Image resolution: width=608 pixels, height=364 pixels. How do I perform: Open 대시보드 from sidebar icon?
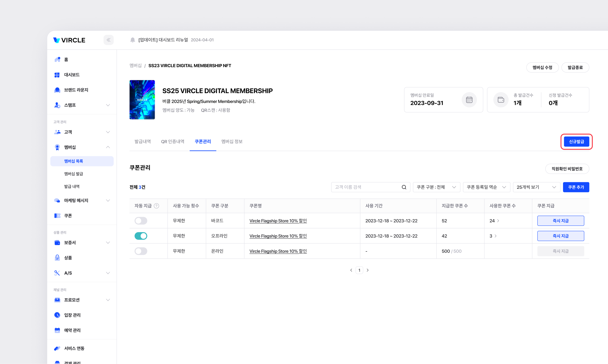57,75
